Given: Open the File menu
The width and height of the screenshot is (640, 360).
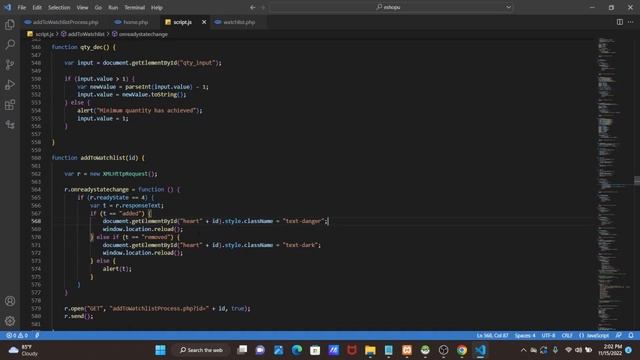Looking at the screenshot, I should click(22, 7).
